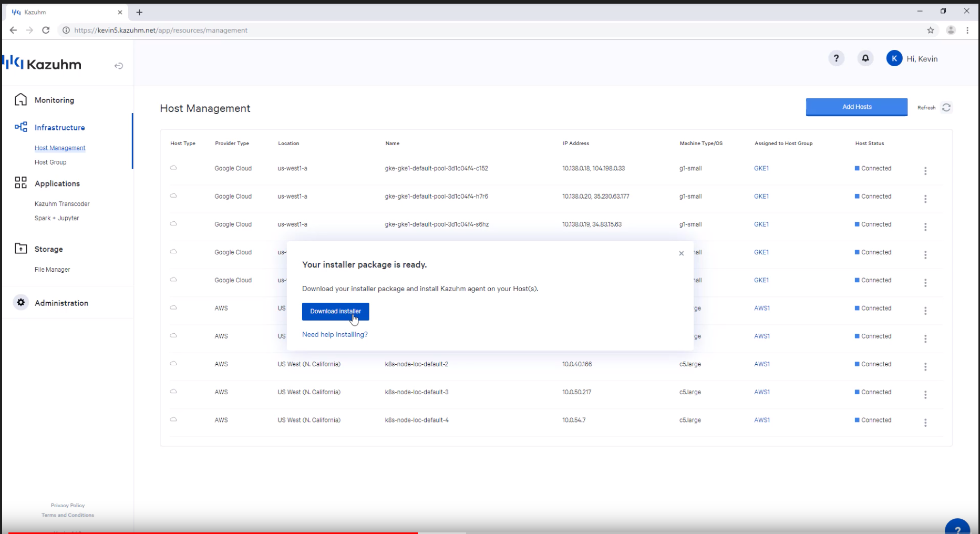Screen dimensions: 980x534
Task: Click host name gke-gke1-default-pool-3d1c04f4-h7r6
Action: click(436, 196)
